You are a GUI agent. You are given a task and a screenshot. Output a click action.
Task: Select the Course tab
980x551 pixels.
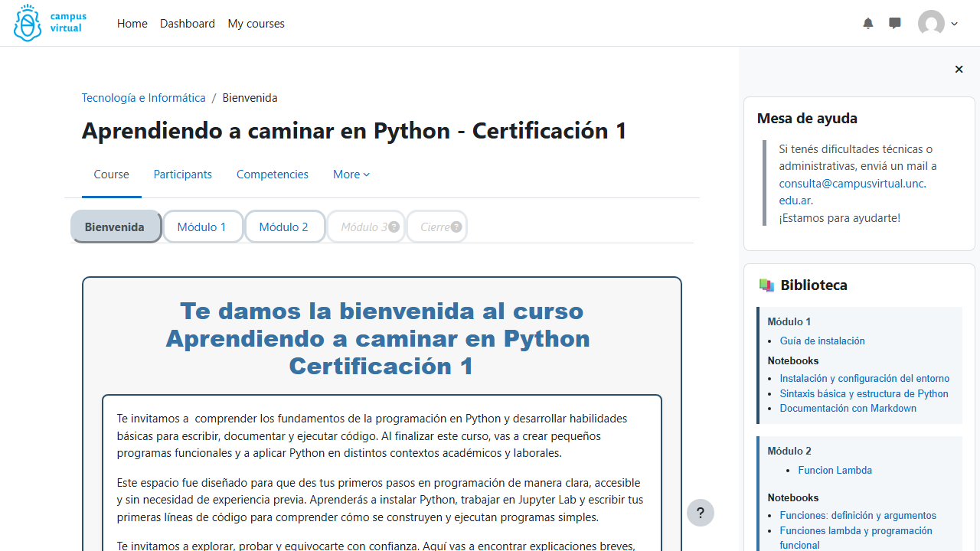pyautogui.click(x=112, y=174)
